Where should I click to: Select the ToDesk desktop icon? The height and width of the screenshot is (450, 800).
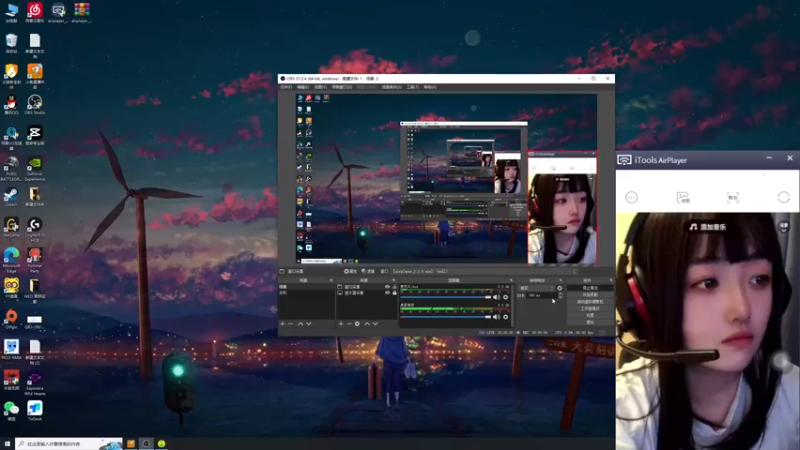click(x=35, y=411)
